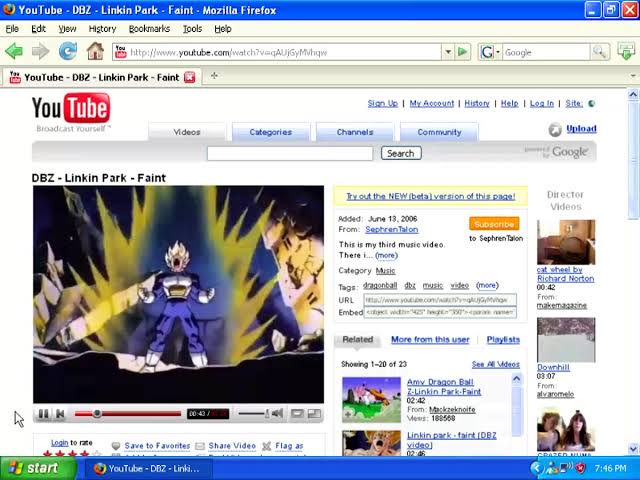Close the YouTube tab with red X
Screen dimensions: 640x480
190,77
